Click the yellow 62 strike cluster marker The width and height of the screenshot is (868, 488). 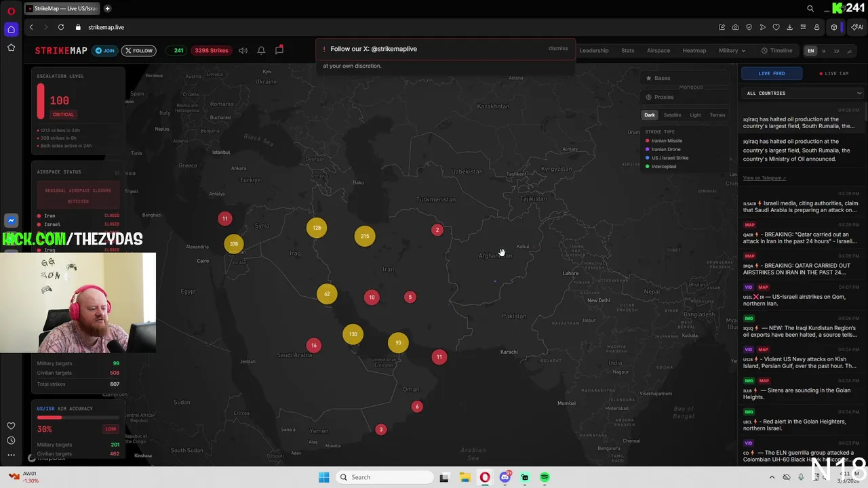327,294
